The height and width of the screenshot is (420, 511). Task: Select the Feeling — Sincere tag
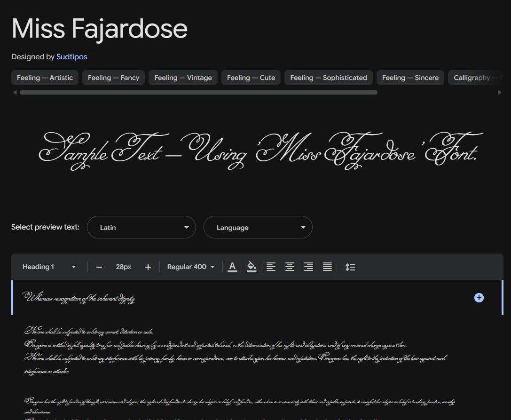pyautogui.click(x=410, y=78)
